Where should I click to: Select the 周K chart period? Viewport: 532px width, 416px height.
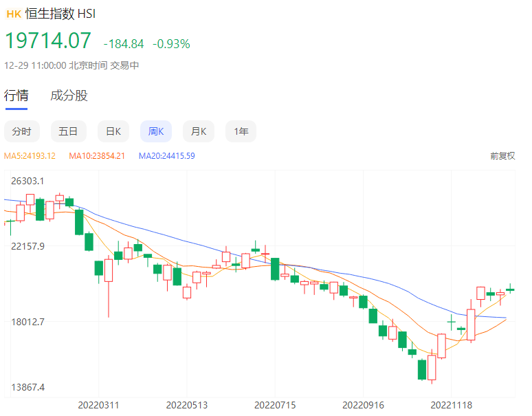point(156,131)
